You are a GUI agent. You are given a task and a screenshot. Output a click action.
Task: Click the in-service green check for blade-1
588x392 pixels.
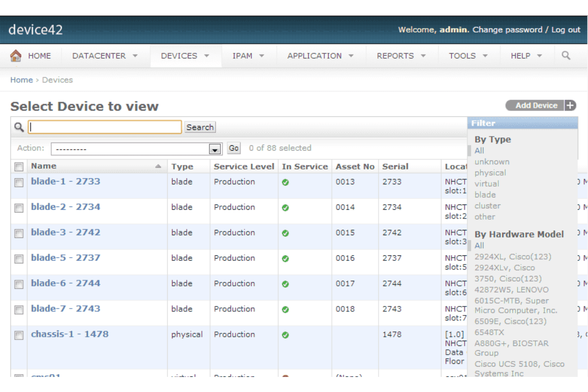(x=285, y=182)
